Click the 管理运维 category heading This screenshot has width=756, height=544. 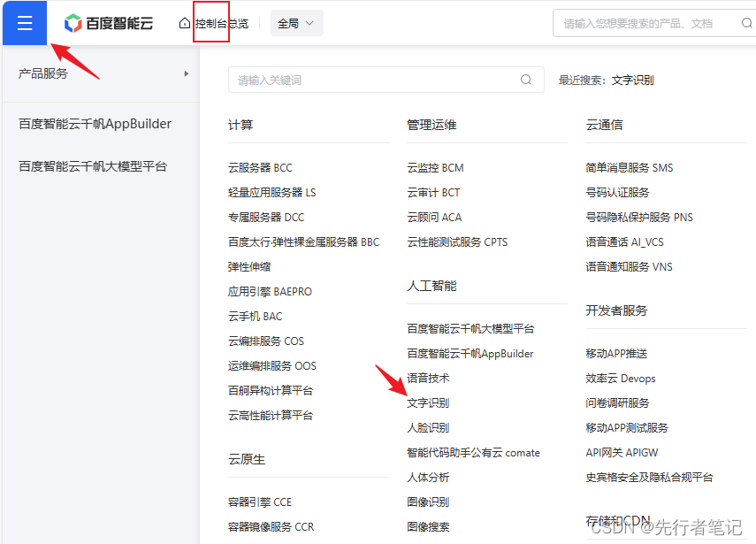point(432,125)
